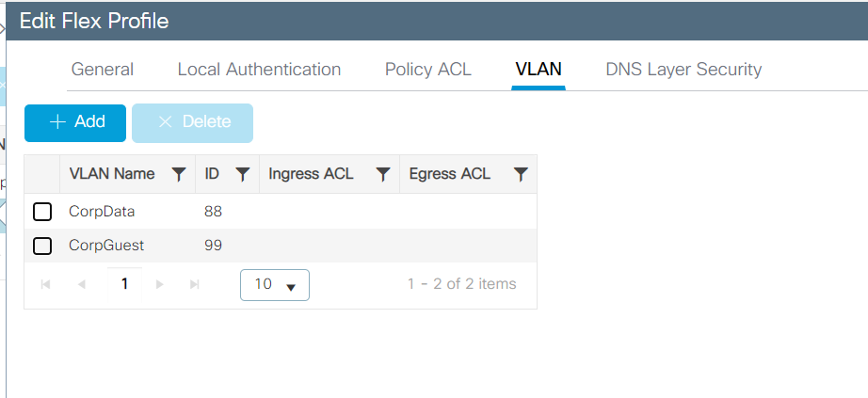
Task: Open the DNS Layer Security tab
Action: (683, 70)
